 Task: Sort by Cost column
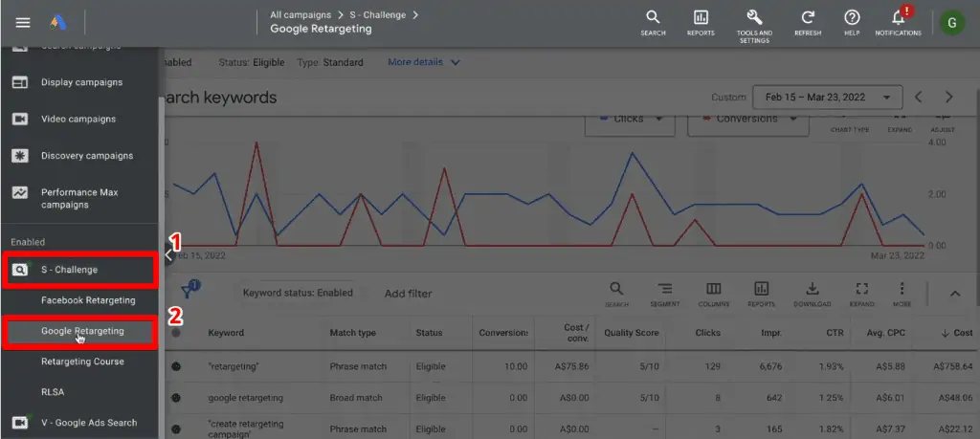point(956,333)
